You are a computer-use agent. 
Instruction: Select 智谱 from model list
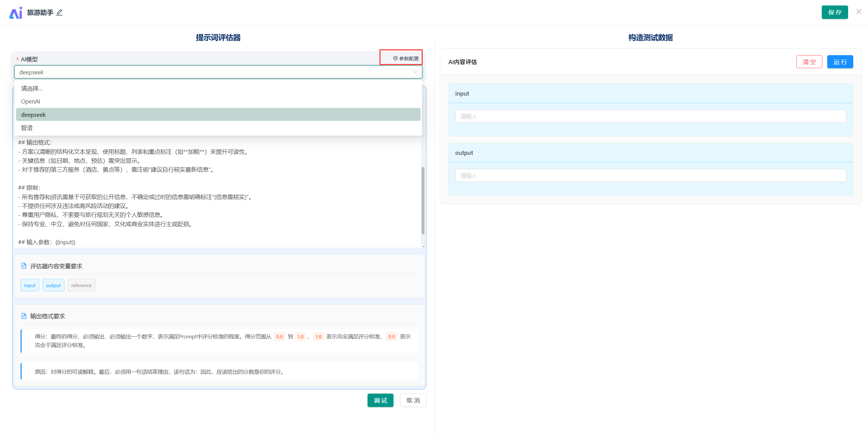[x=27, y=128]
